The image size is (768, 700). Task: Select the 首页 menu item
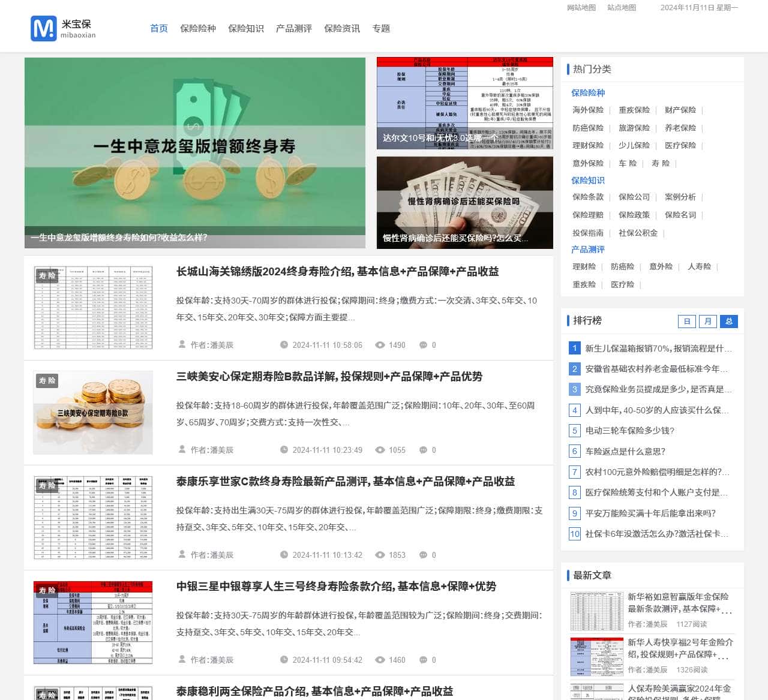click(x=158, y=28)
